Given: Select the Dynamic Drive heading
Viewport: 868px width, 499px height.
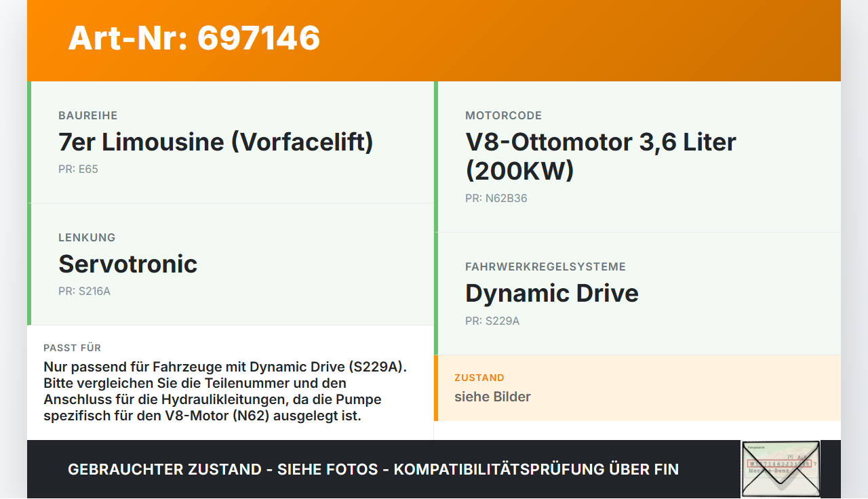Looking at the screenshot, I should point(552,293).
